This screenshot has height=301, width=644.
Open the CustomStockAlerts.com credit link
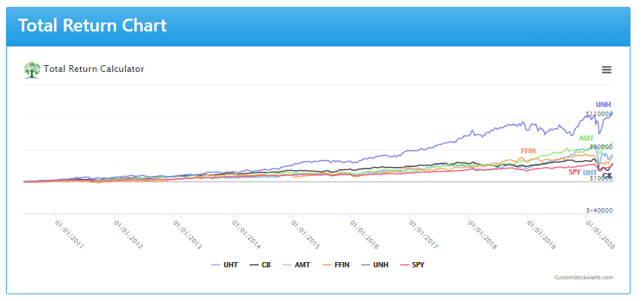[x=583, y=278]
